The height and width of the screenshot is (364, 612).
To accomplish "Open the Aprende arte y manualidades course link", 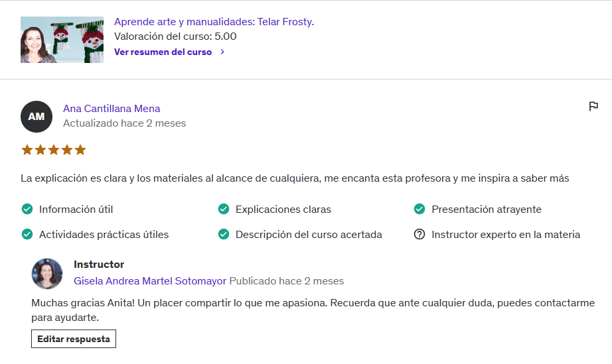I will point(214,22).
